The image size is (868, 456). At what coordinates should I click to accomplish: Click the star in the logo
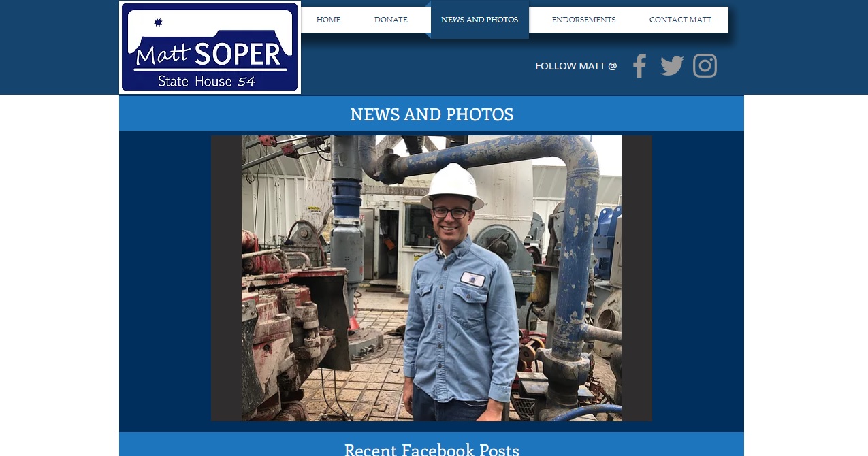159,22
